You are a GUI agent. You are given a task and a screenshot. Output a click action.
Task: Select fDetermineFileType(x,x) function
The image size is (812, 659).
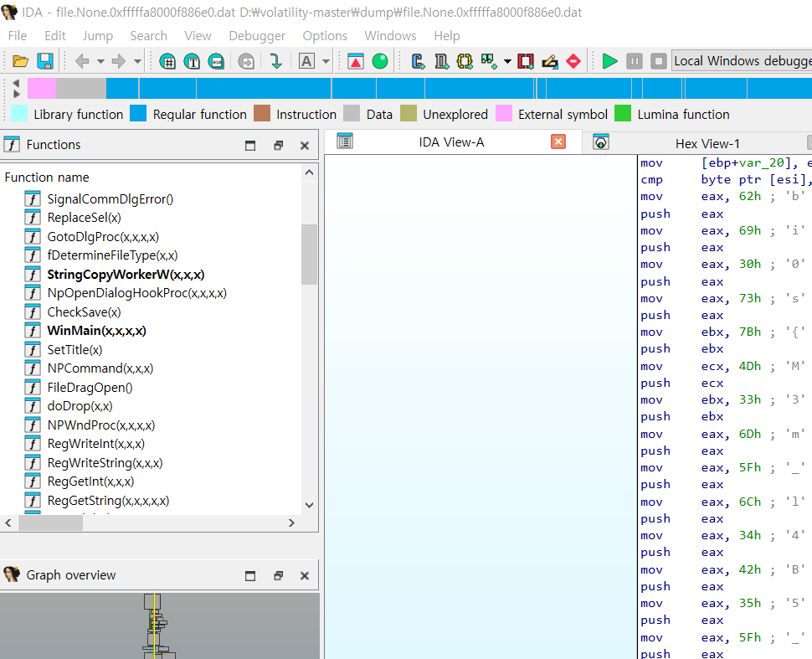click(x=112, y=255)
